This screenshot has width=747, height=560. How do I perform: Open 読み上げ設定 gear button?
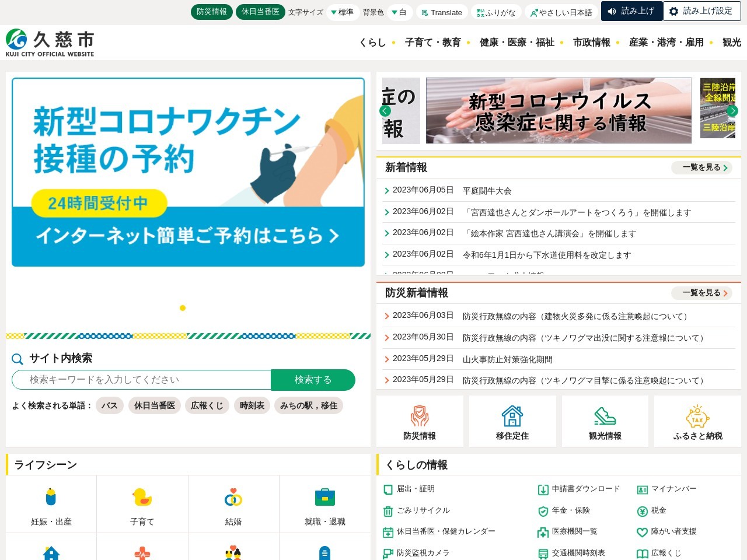(702, 11)
